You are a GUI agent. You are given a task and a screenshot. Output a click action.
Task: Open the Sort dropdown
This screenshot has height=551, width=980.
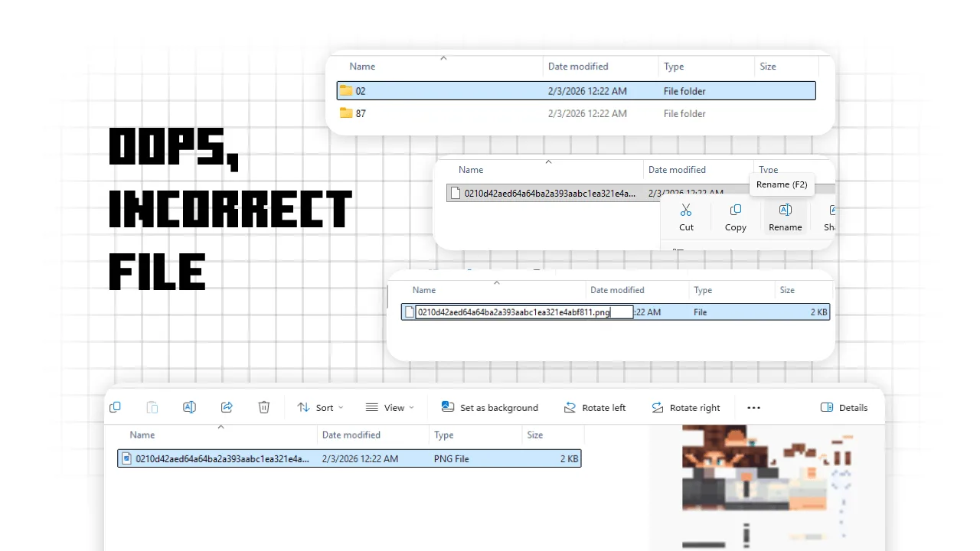(x=320, y=407)
